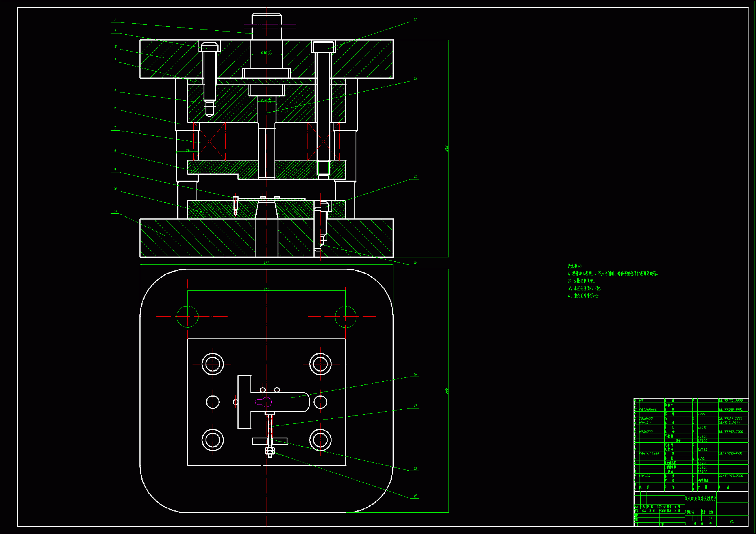Screen dimensions: 756x534
Task: Click part balloon number 19 label
Action: (x=415, y=496)
